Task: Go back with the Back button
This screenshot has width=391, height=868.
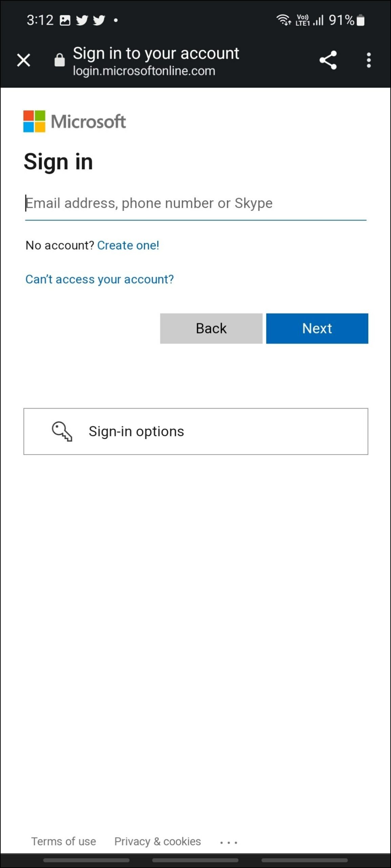Action: 211,328
